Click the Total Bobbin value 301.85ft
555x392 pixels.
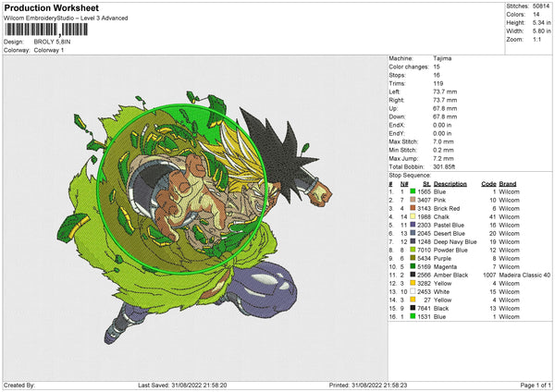click(x=444, y=166)
